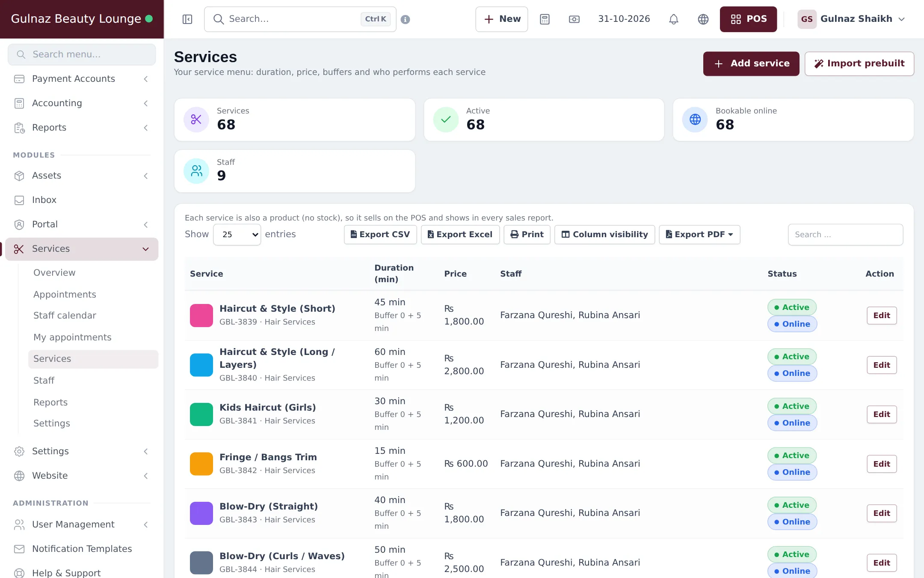
Task: Click the Print button
Action: [527, 235]
